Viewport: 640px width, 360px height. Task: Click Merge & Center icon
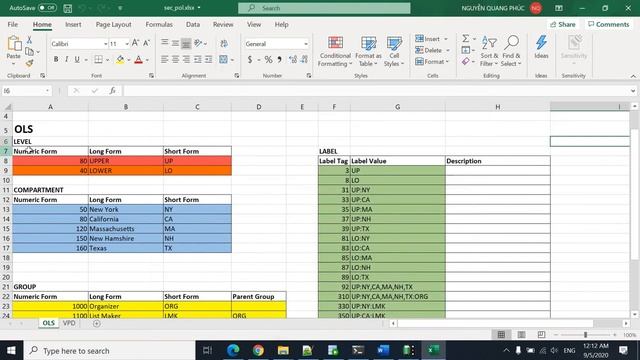click(x=223, y=60)
